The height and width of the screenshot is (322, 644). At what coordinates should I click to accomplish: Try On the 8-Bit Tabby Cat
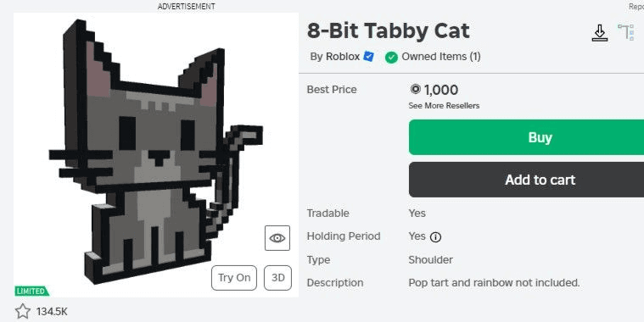click(x=234, y=278)
